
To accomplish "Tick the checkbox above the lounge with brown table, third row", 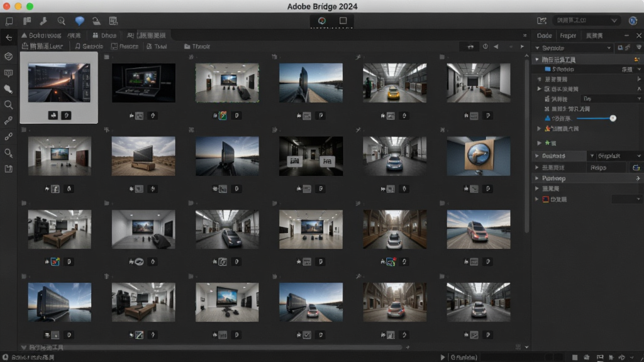I will 24,203.
